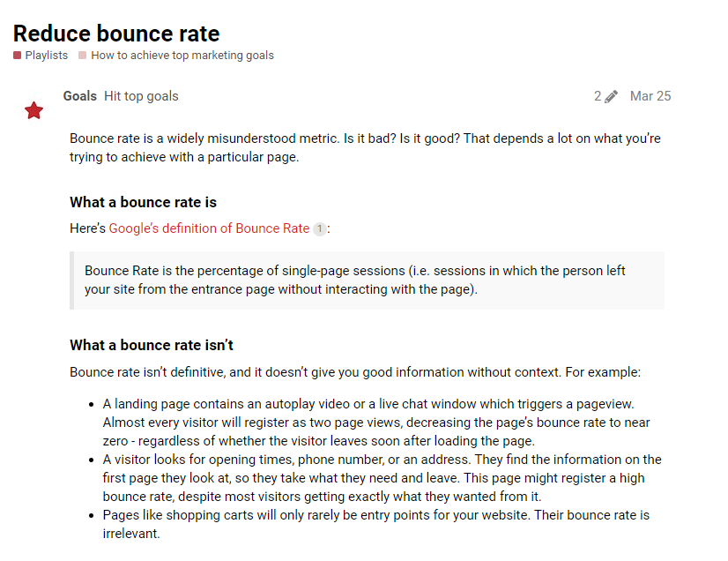The width and height of the screenshot is (728, 561).
Task: Click the red star avatar icon
Action: [x=33, y=110]
